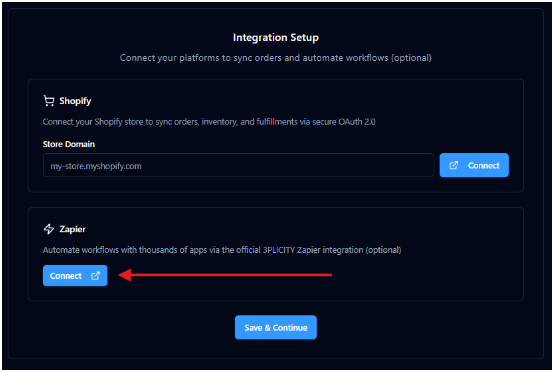
Task: Click external-link icon in Zapier Connect button
Action: (x=95, y=276)
